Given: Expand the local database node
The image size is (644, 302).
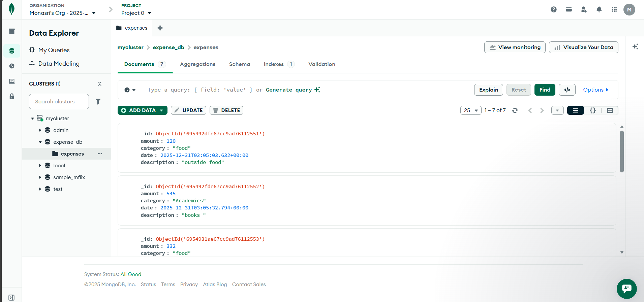Looking at the screenshot, I should pyautogui.click(x=40, y=166).
